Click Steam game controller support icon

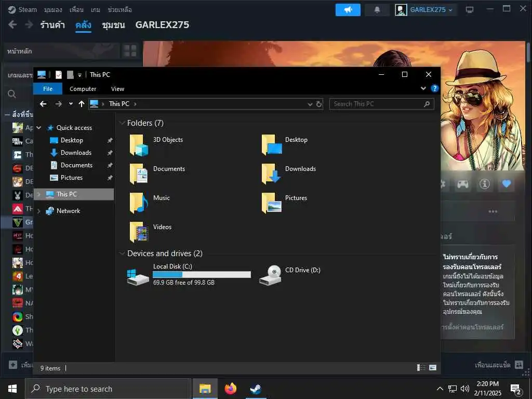point(462,184)
